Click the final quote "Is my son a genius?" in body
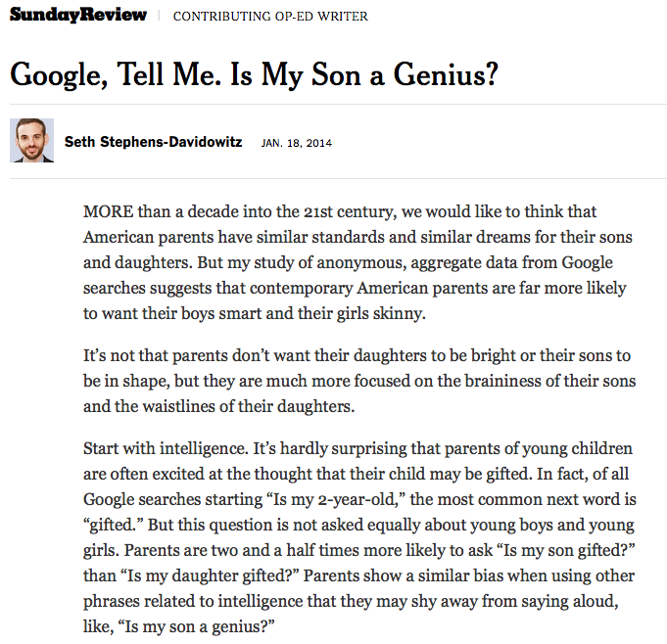This screenshot has width=667, height=644. click(187, 626)
